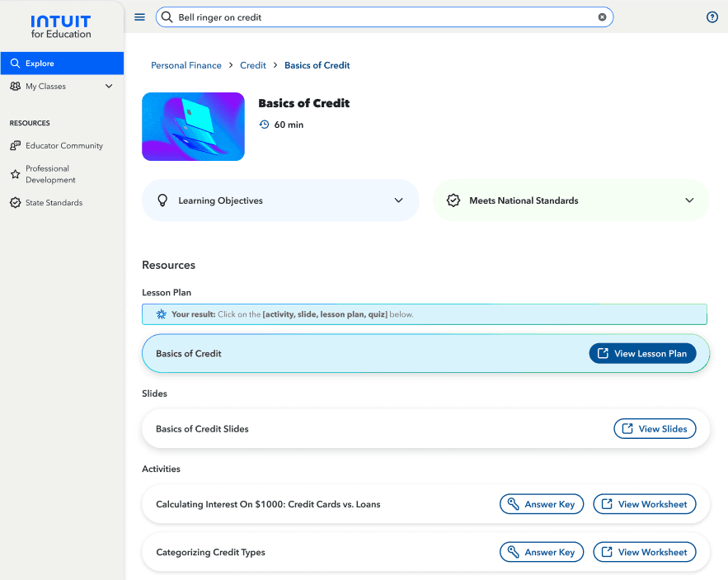Open the hamburger navigation menu

tap(139, 17)
